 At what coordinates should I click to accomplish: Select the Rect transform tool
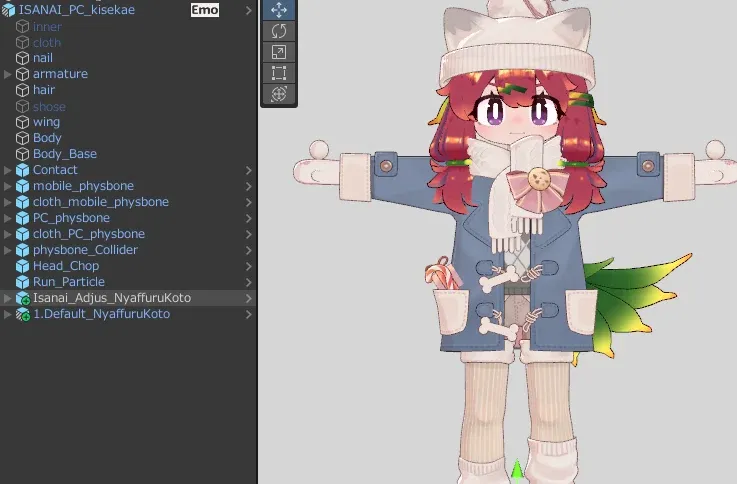(279, 73)
